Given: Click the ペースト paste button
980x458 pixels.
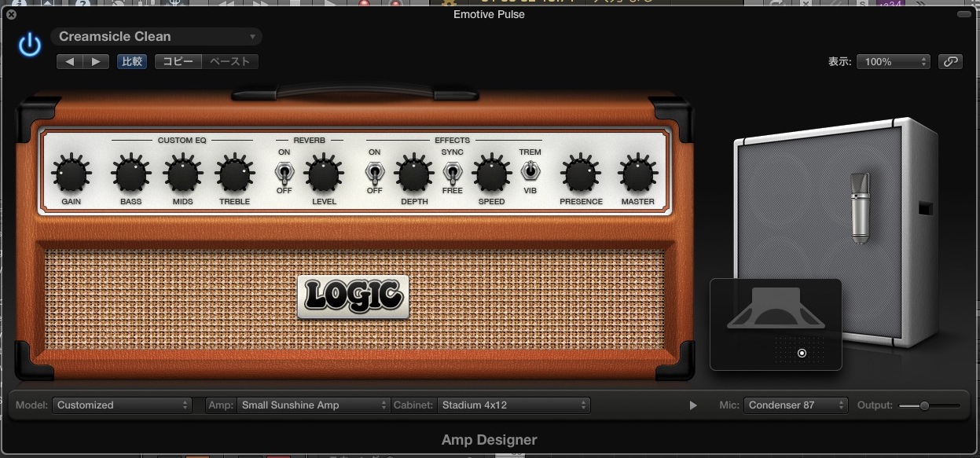Looking at the screenshot, I should click(x=229, y=61).
